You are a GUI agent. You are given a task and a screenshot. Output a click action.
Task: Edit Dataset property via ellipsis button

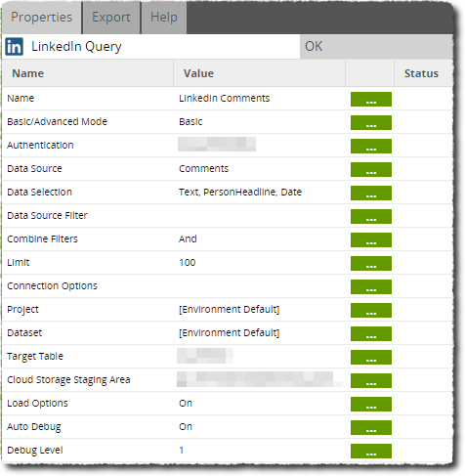pyautogui.click(x=371, y=333)
